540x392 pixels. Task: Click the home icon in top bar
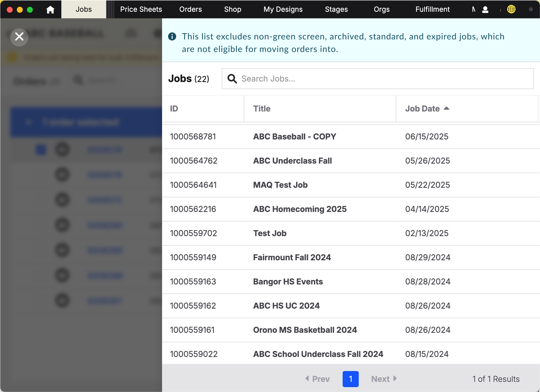(x=50, y=10)
